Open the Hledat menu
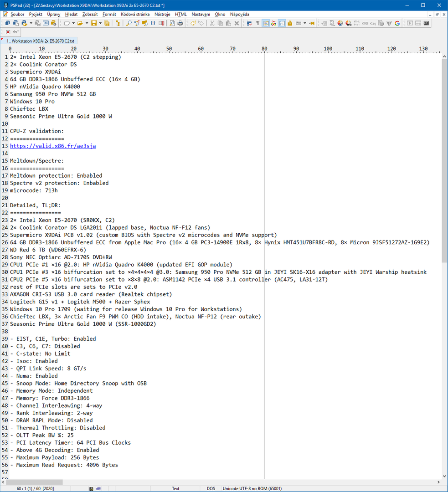 [71, 14]
